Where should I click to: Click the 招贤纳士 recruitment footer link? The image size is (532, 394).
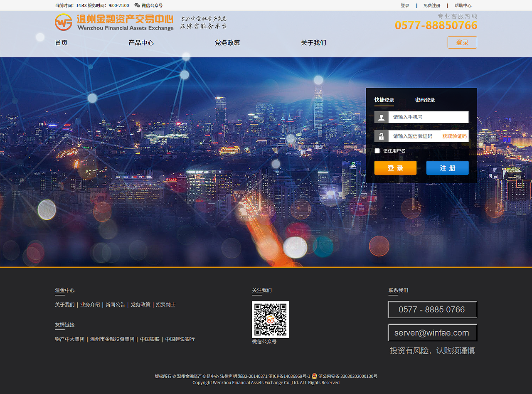tap(165, 304)
